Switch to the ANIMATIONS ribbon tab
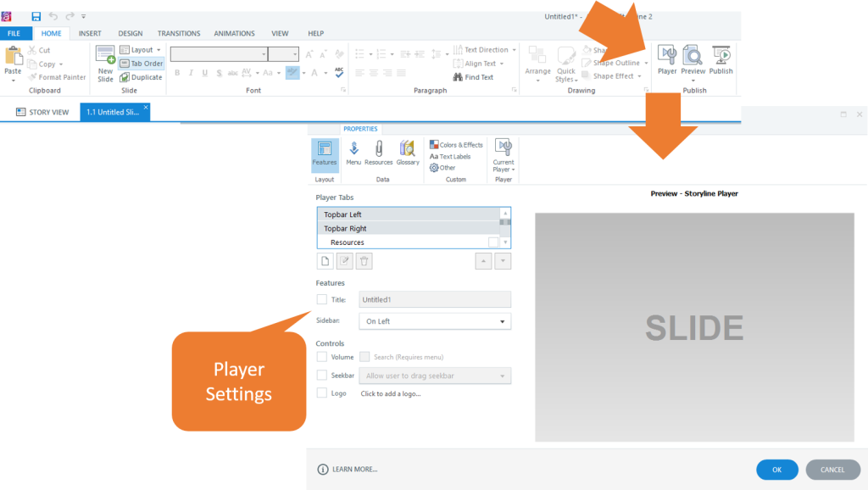Image resolution: width=868 pixels, height=490 pixels. click(234, 33)
